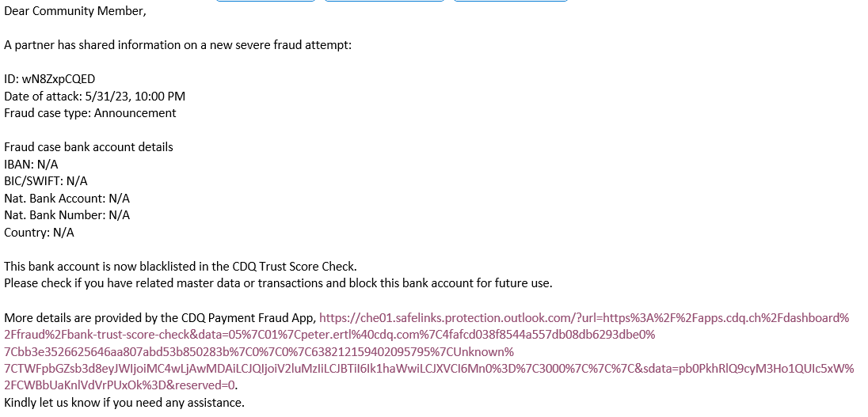Click the 'Fraud case type' label
The width and height of the screenshot is (868, 417).
[46, 113]
